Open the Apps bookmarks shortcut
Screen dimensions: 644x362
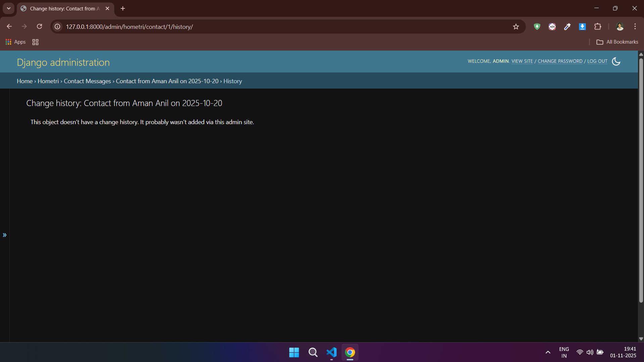point(15,42)
